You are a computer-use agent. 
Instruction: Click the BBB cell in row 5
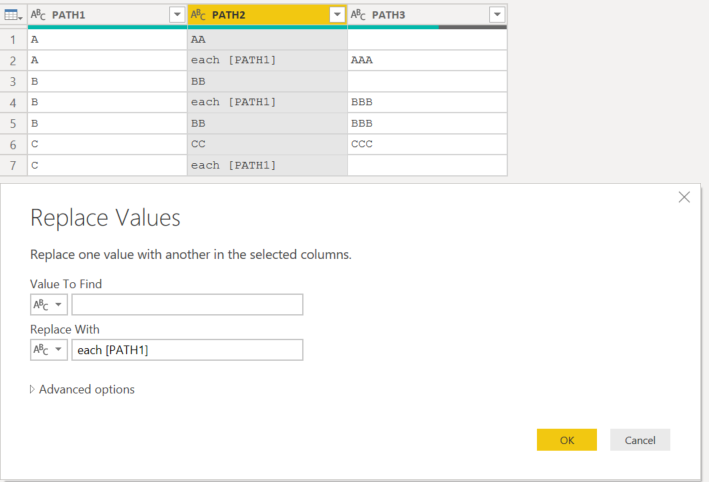click(x=427, y=123)
